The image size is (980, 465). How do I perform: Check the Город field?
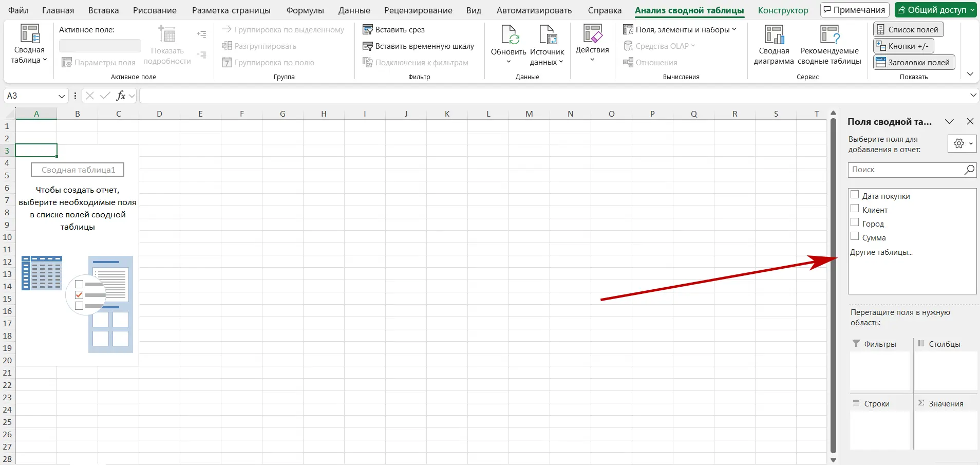pyautogui.click(x=855, y=223)
